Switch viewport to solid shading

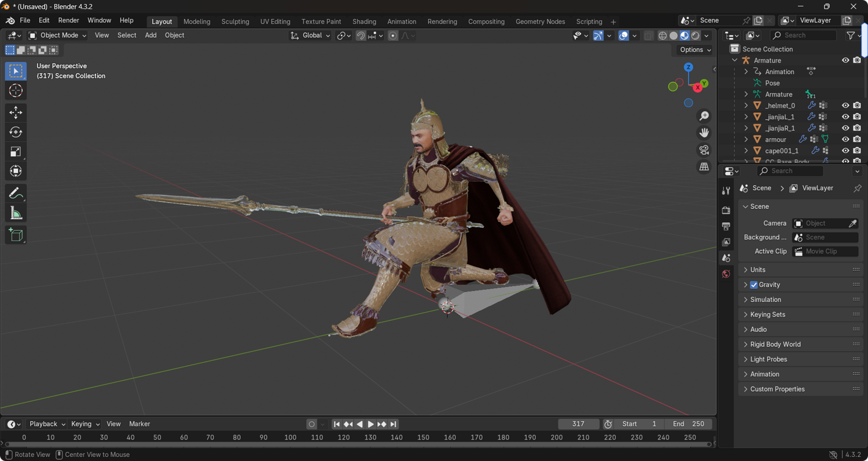click(x=674, y=36)
